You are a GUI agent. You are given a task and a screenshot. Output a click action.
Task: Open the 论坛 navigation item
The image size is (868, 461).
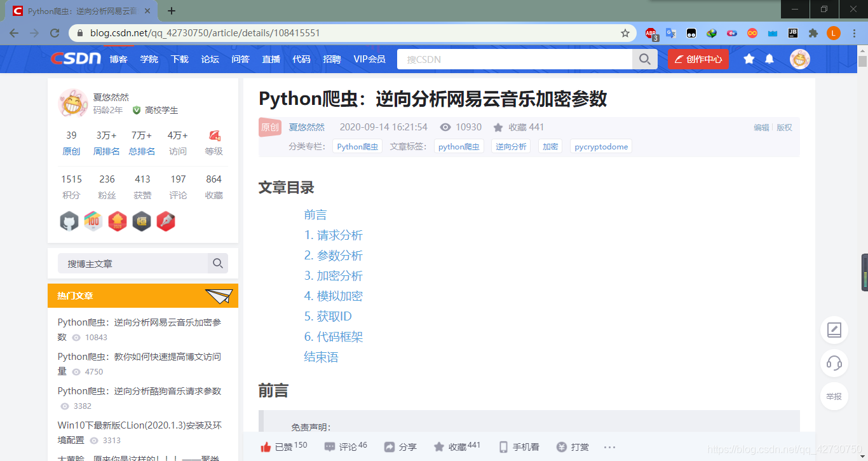click(x=210, y=59)
